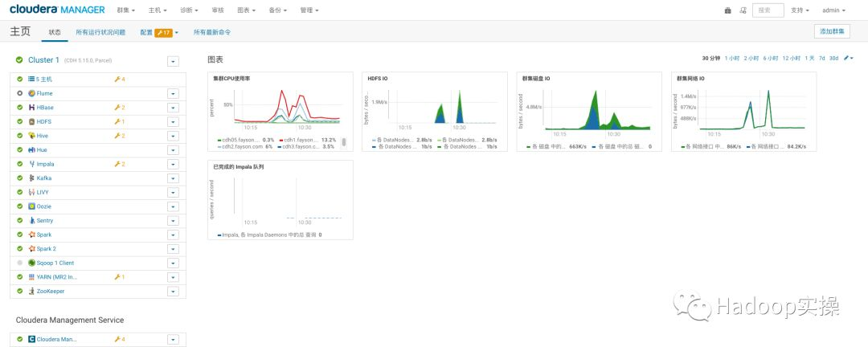The height and width of the screenshot is (347, 868).
Task: Click the CPU chart legend scrollbar
Action: (344, 142)
